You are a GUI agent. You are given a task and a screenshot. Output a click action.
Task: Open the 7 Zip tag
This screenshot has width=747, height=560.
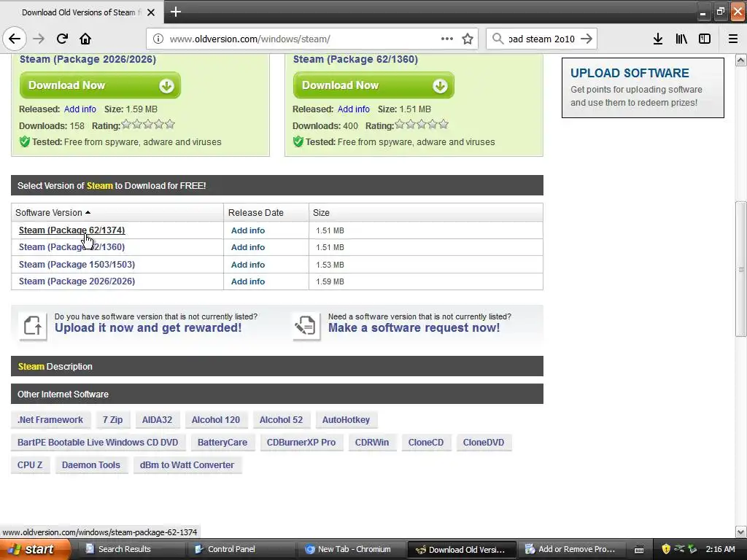[112, 419]
